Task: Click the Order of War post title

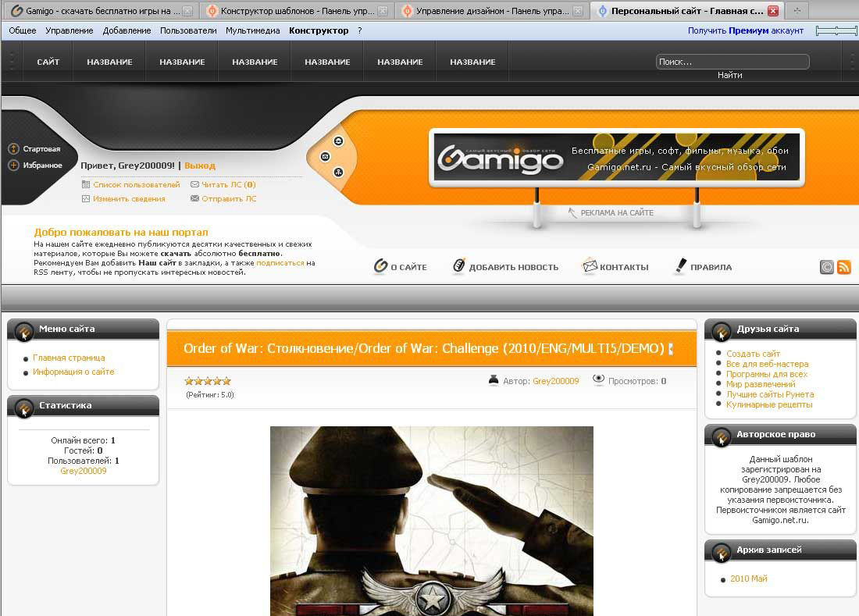Action: click(x=424, y=348)
